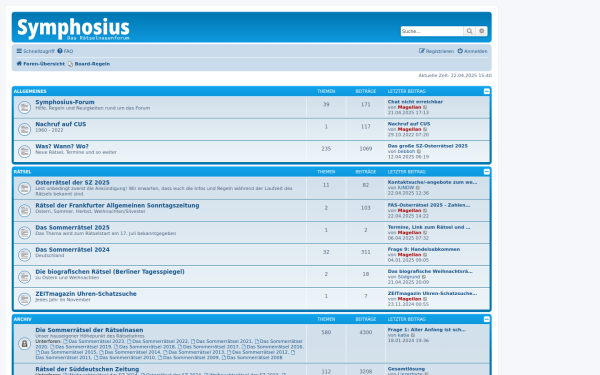Open advanced search gear icon
Viewport: 600px width, 375px height.
(481, 31)
